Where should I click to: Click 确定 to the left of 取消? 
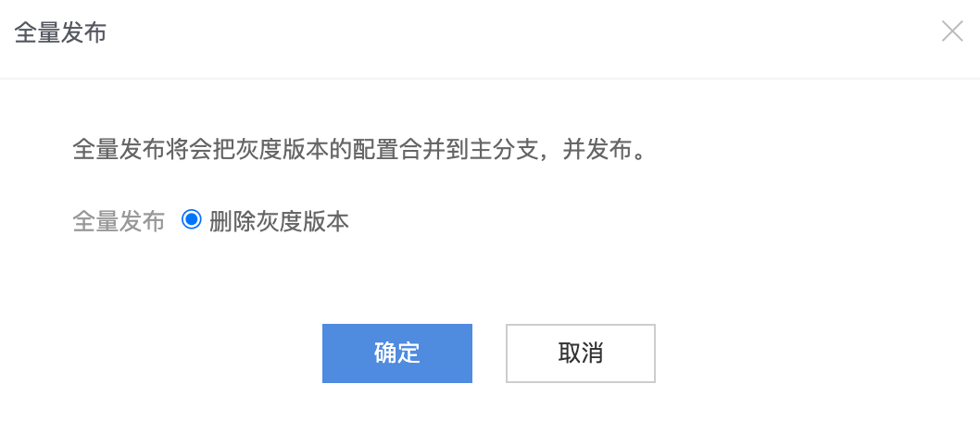[x=396, y=353]
